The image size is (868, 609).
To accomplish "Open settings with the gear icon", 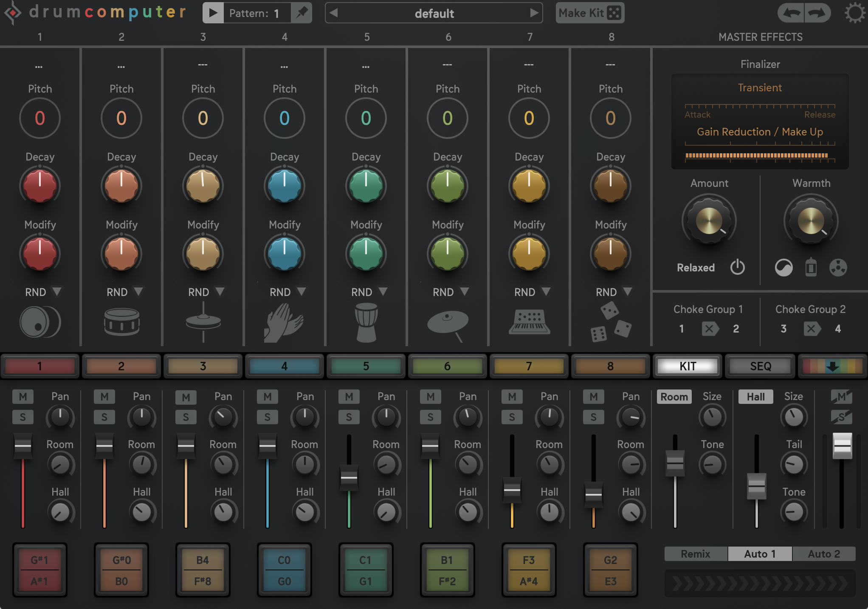I will click(x=854, y=13).
